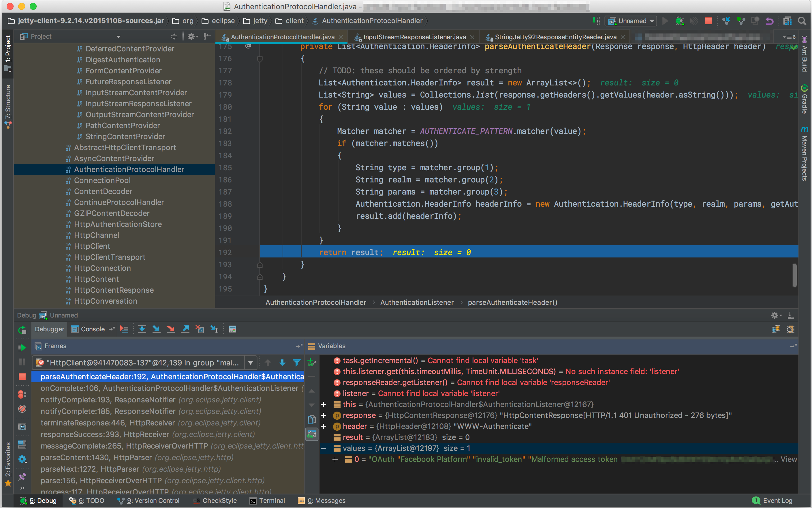The height and width of the screenshot is (508, 812).
Task: Select HttpClient in the project tree
Action: coord(92,246)
